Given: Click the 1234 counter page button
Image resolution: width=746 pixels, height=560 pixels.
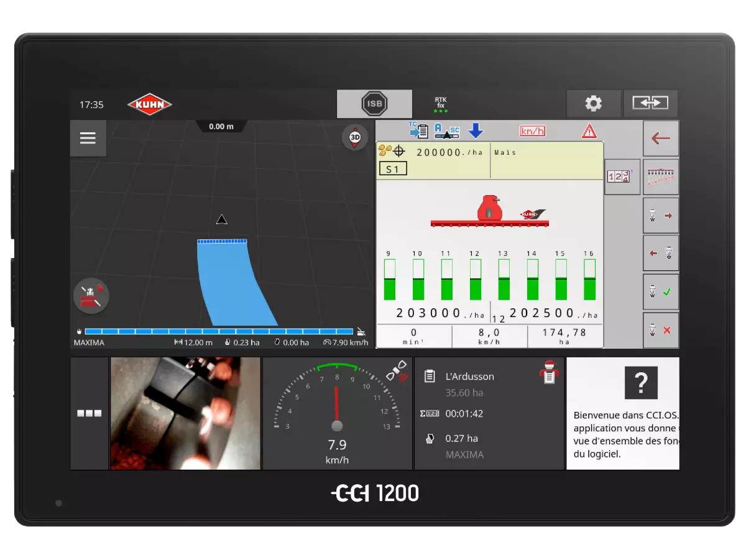Looking at the screenshot, I should point(622,177).
